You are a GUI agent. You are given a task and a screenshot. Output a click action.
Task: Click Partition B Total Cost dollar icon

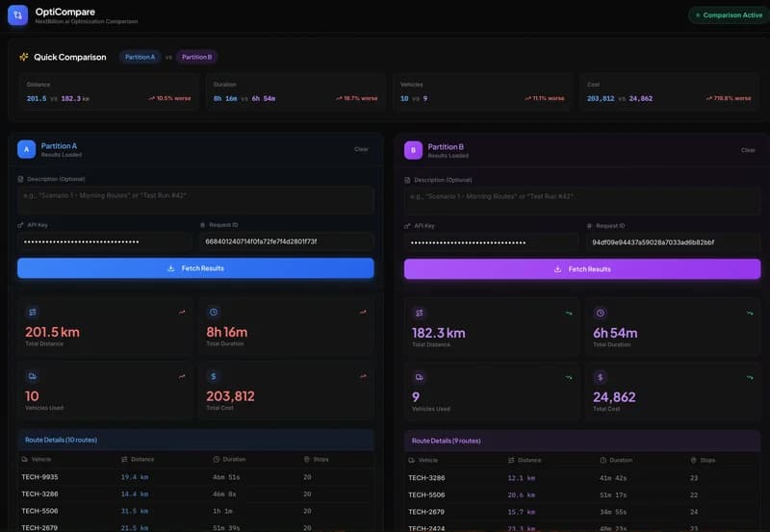pyautogui.click(x=601, y=377)
